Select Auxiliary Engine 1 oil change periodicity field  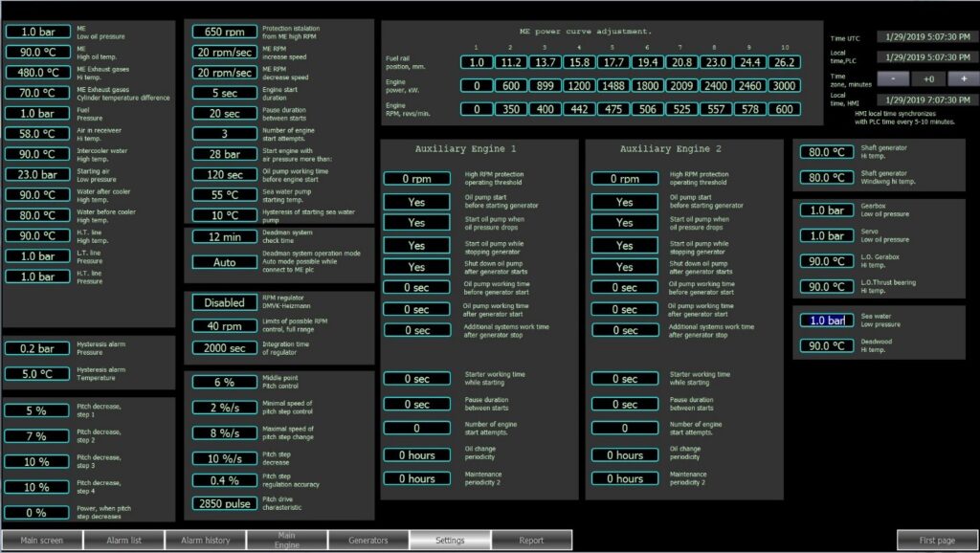416,454
